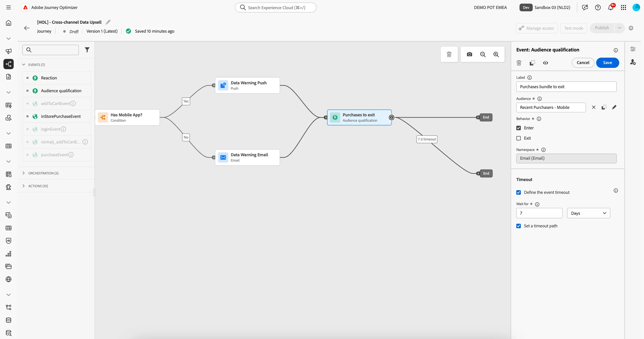Select Audience qualification in the palette
The height and width of the screenshot is (339, 644).
[57, 91]
